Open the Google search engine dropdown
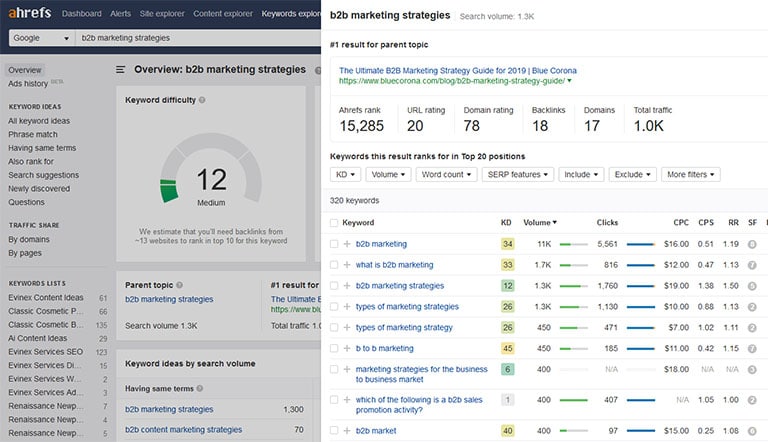The height and width of the screenshot is (442, 768). (42, 38)
